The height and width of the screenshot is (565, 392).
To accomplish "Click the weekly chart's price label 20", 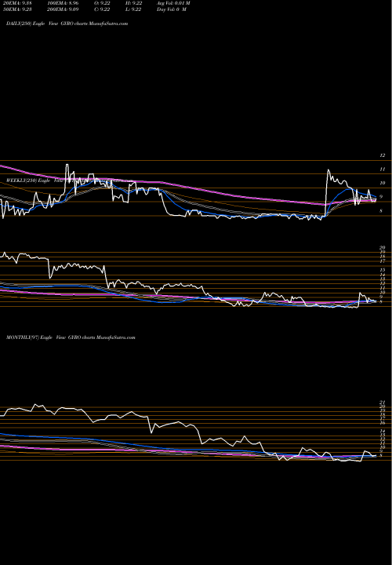I will (383, 248).
